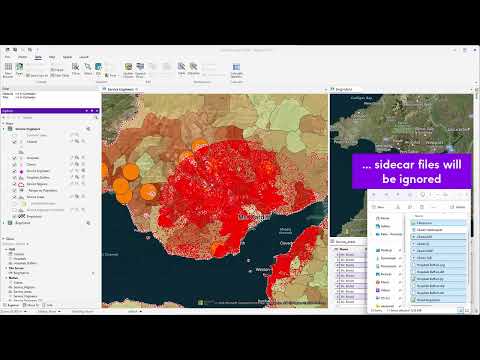Click the pin icon on Explorer panel header
Screen dimensions: 480x360
pyautogui.click(x=92, y=111)
